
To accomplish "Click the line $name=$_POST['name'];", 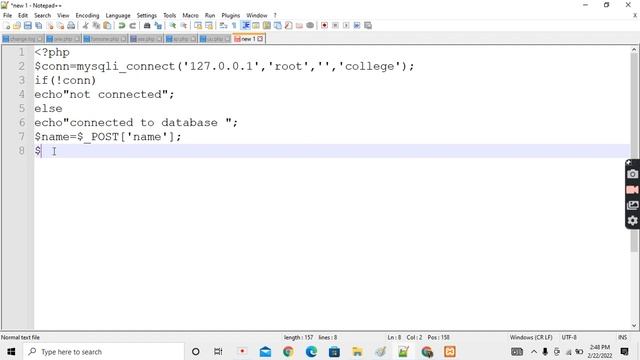I will click(108, 137).
